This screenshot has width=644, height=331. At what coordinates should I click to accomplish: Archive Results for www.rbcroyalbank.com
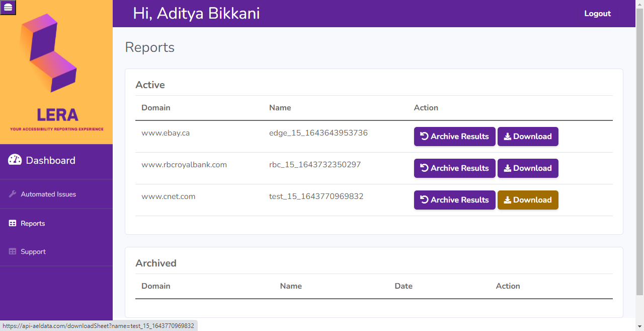[455, 168]
